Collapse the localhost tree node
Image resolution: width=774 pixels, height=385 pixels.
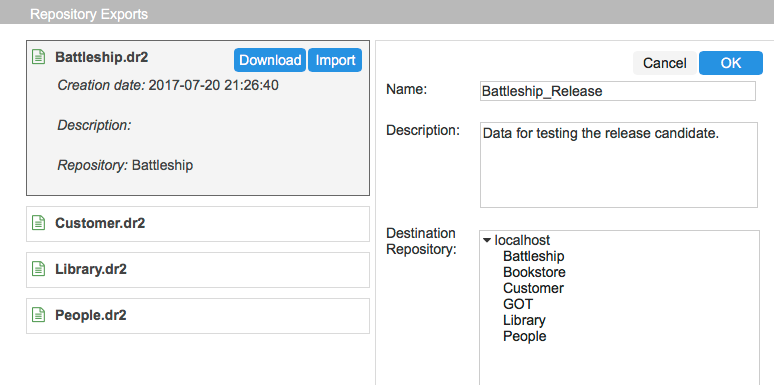click(x=487, y=240)
